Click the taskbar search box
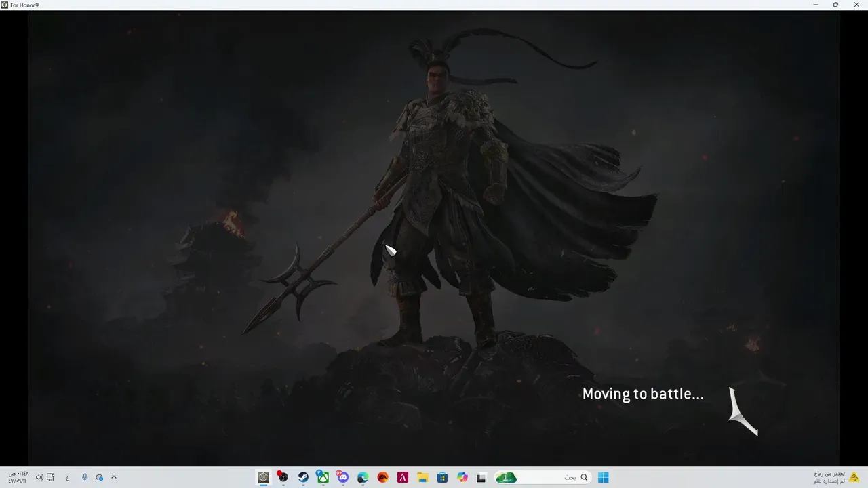The height and width of the screenshot is (488, 868). tap(542, 477)
